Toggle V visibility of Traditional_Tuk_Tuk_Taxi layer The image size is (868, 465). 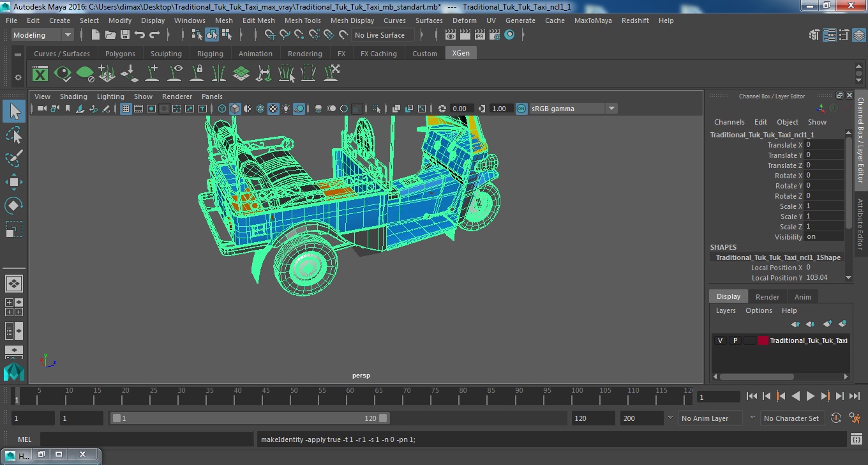(x=720, y=340)
